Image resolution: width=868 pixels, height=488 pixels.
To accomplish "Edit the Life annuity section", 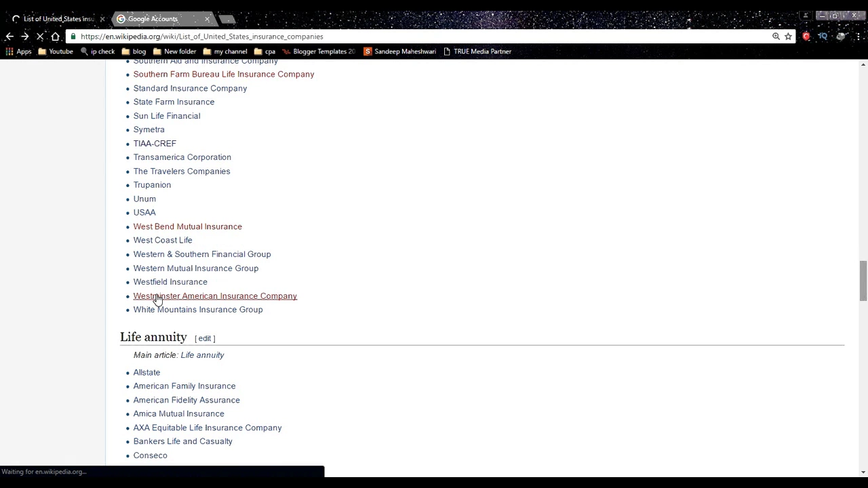I will (205, 338).
